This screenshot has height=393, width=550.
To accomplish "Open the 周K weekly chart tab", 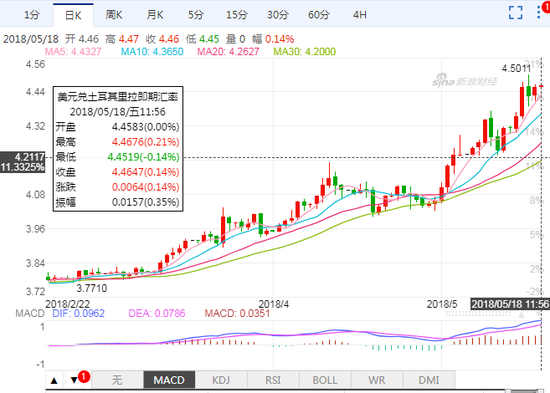I will 114,15.
